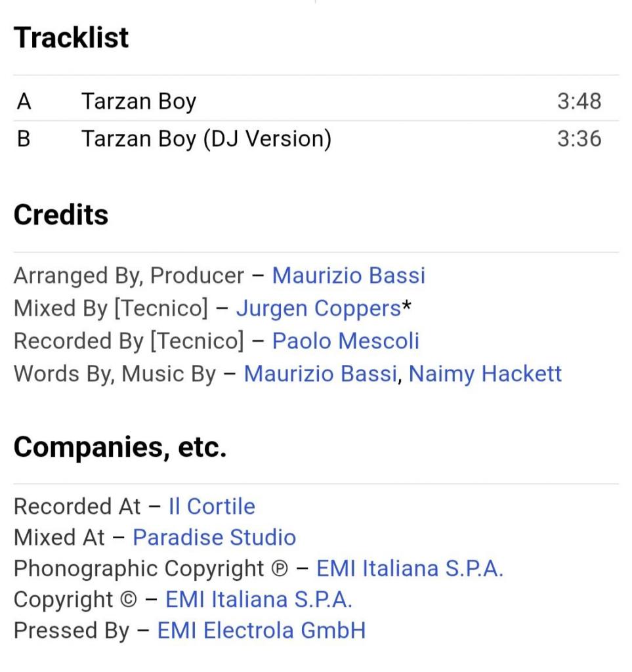Click the 3:36 track duration
632x672 pixels.
(579, 139)
